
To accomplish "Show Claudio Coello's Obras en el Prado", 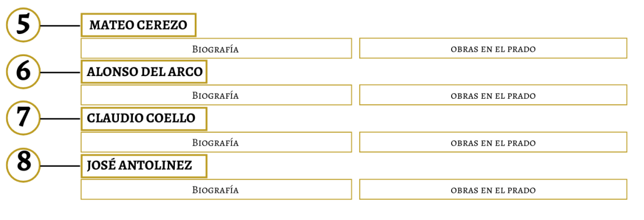I will pos(493,142).
